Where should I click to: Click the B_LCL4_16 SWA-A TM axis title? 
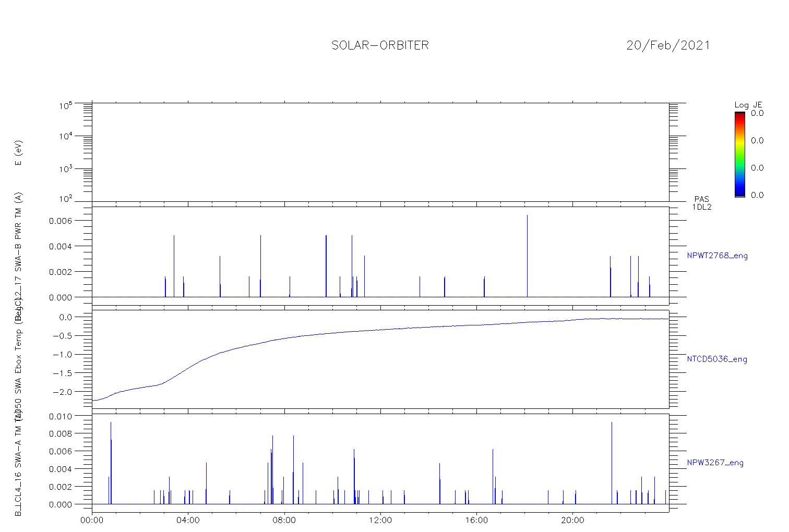tap(18, 464)
